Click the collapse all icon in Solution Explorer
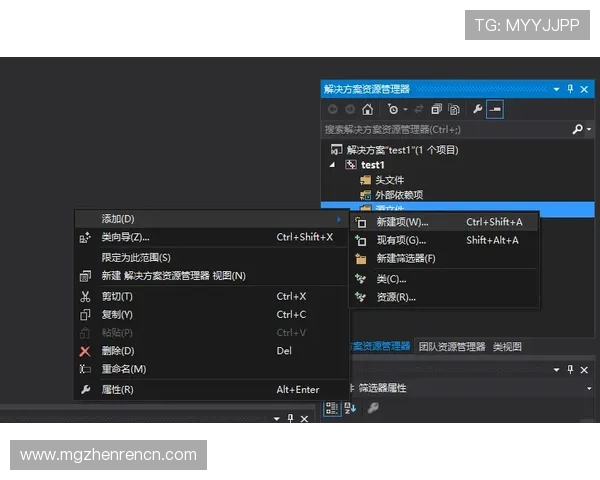Viewport: 600px width, 480px height. 436,109
